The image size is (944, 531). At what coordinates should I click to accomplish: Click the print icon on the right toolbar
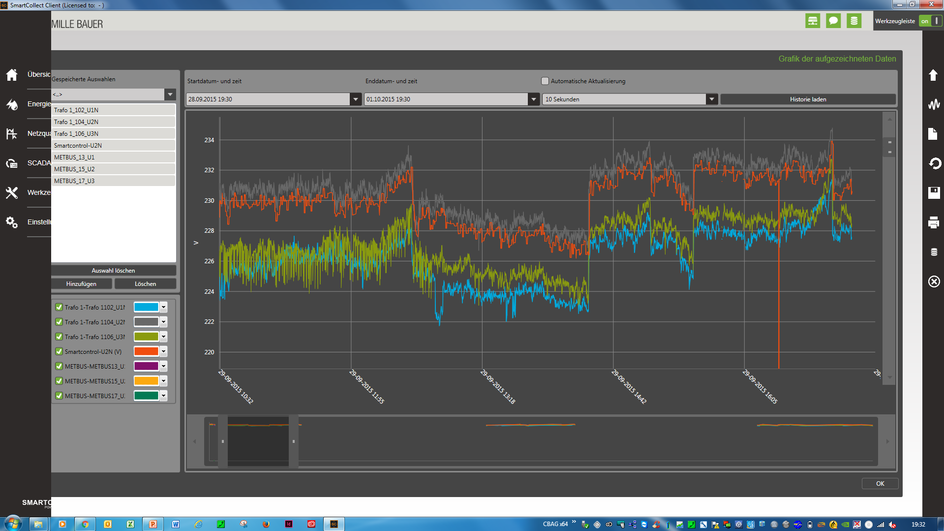[x=933, y=223]
